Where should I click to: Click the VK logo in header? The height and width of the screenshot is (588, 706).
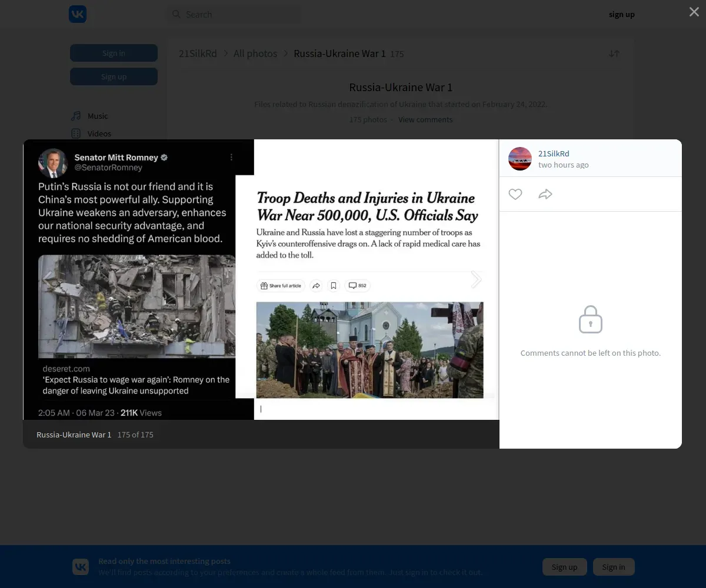click(78, 14)
